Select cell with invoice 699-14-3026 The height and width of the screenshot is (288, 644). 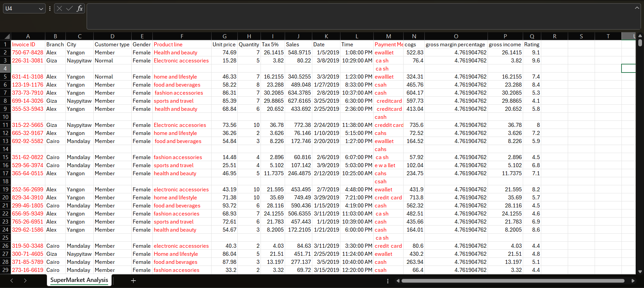(x=28, y=101)
